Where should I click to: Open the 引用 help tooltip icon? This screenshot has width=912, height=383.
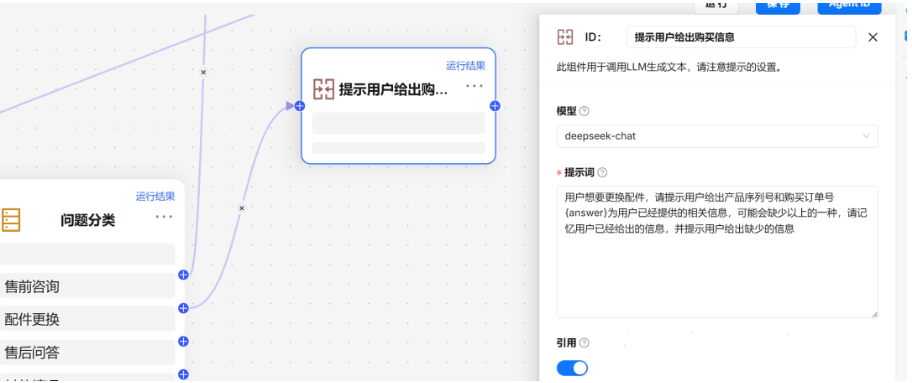585,343
